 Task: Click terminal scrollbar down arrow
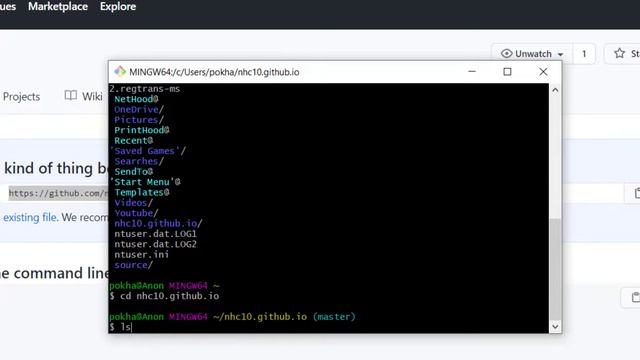tap(555, 327)
